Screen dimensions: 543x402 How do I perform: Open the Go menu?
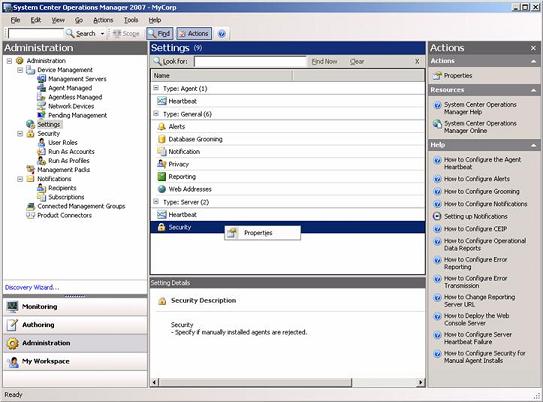(79, 20)
